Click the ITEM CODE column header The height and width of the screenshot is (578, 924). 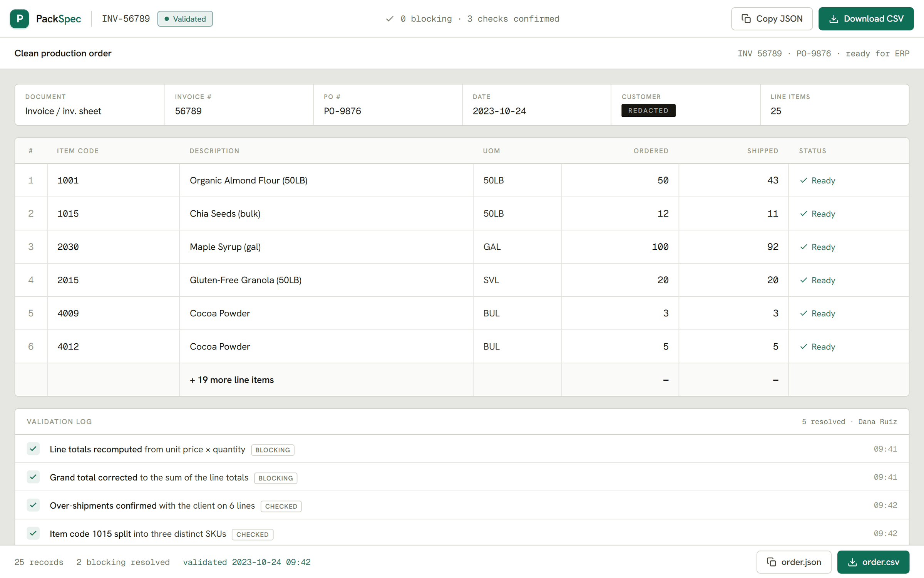[78, 151]
